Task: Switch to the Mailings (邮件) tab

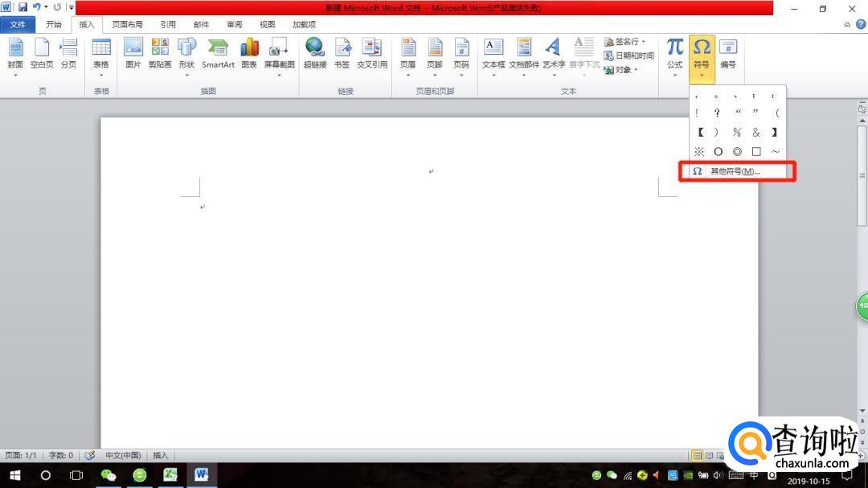Action: [x=202, y=24]
